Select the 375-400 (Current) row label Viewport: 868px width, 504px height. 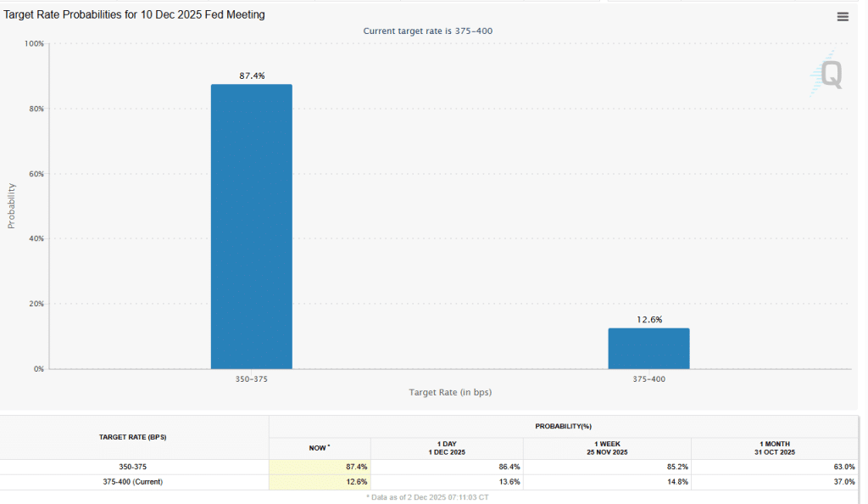coord(134,482)
